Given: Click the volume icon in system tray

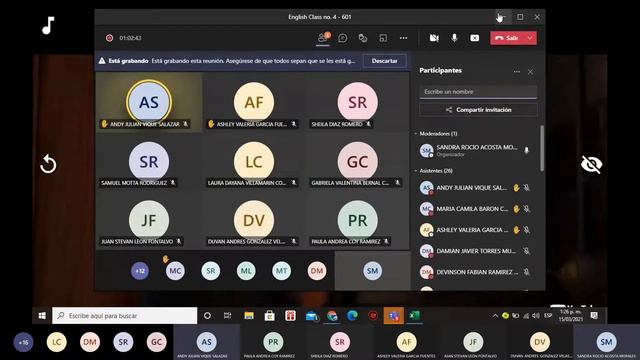Looking at the screenshot, I should click(x=536, y=316).
